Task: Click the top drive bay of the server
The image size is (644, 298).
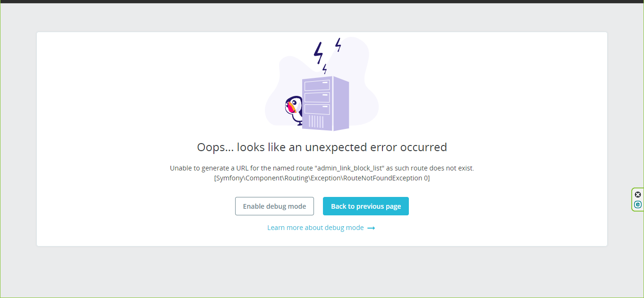Action: 317,85
